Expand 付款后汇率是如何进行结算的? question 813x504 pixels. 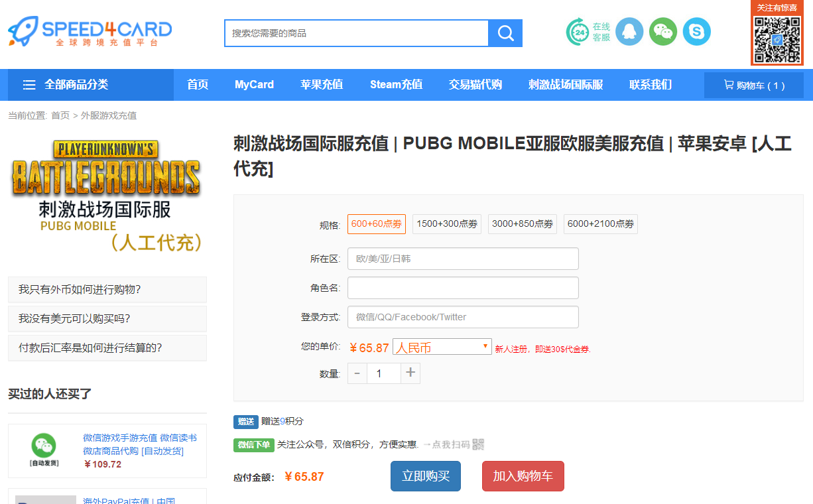coord(107,348)
